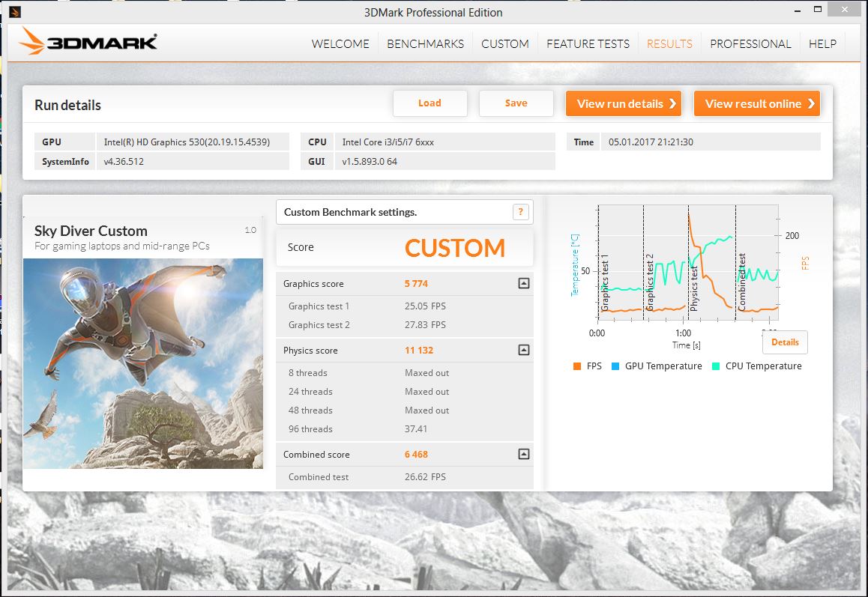Open the Custom Benchmark settings help icon

[x=520, y=212]
